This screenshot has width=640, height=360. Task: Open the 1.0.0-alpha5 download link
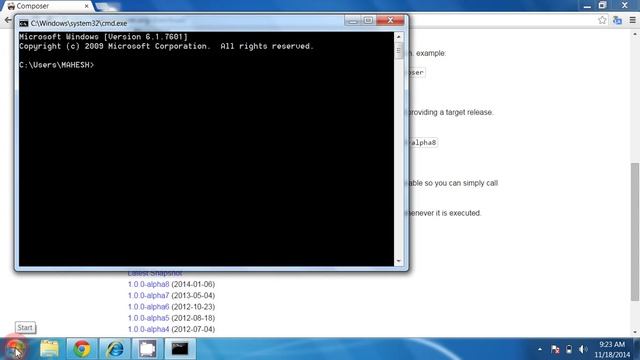pyautogui.click(x=148, y=318)
